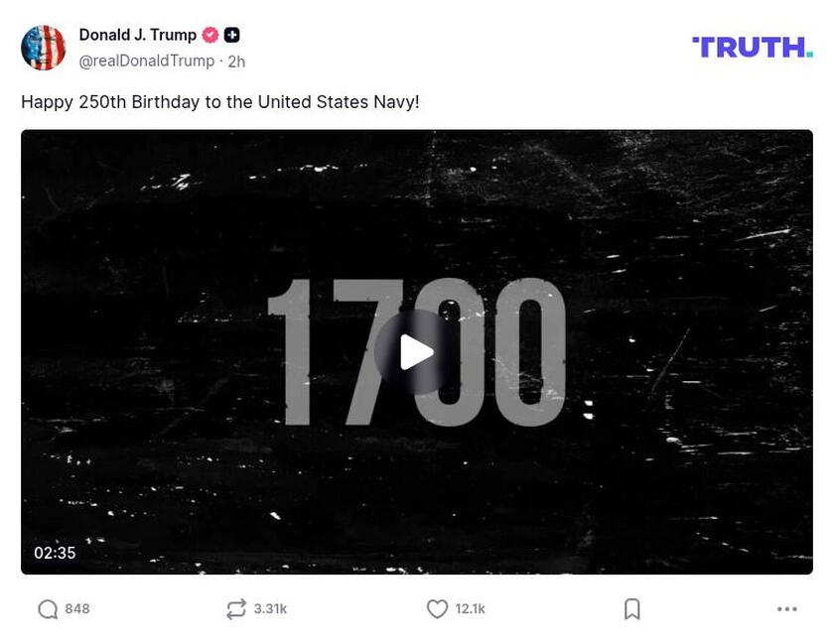The height and width of the screenshot is (644, 834).
Task: Click the TRUTH logo at top right
Action: (x=753, y=46)
